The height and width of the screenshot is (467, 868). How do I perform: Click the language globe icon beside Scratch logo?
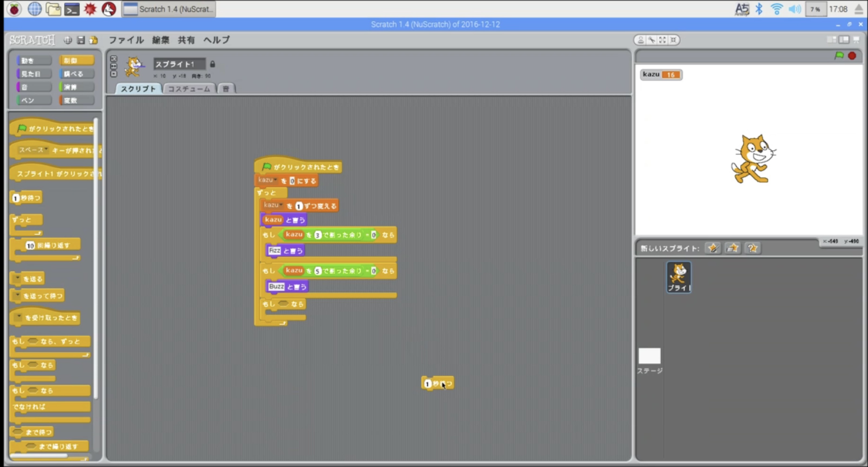coord(68,40)
